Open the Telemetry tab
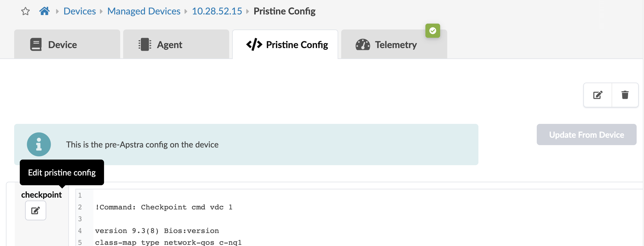This screenshot has height=246, width=644. pos(394,45)
